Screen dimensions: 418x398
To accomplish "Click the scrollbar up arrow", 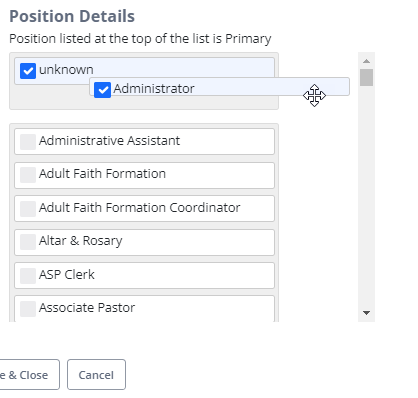I will (x=366, y=61).
